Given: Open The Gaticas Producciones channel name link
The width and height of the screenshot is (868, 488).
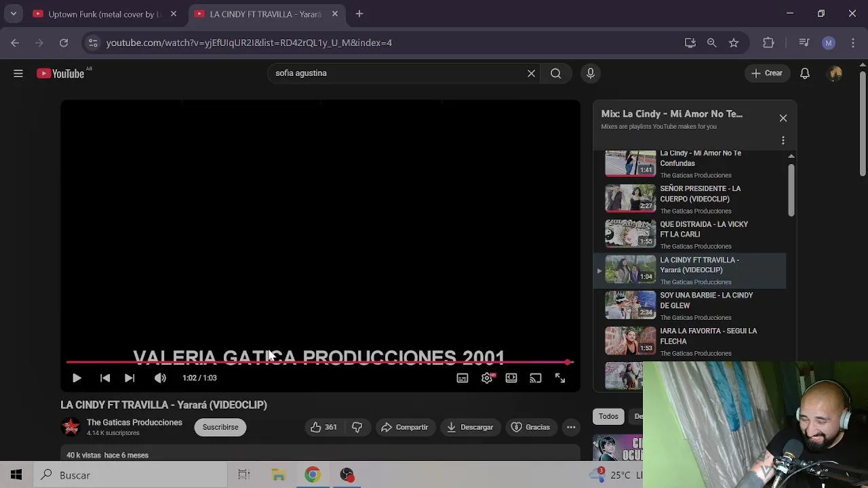Looking at the screenshot, I should (134, 422).
